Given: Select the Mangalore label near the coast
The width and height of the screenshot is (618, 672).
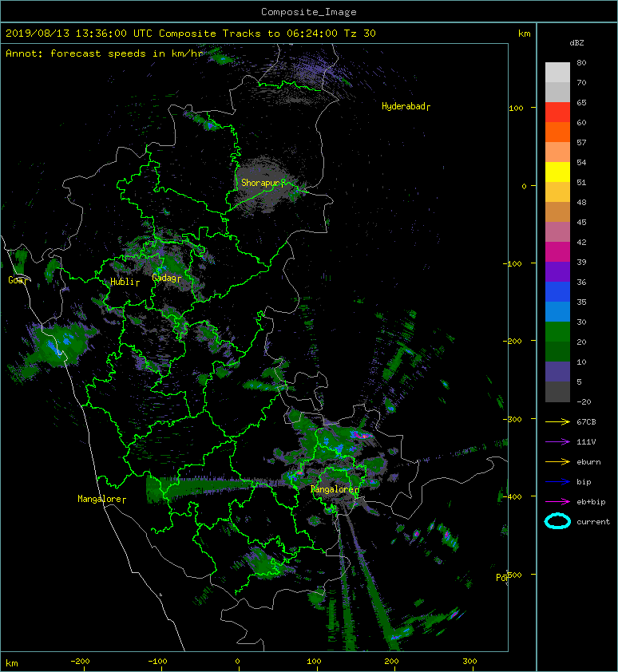Looking at the screenshot, I should (x=101, y=499).
